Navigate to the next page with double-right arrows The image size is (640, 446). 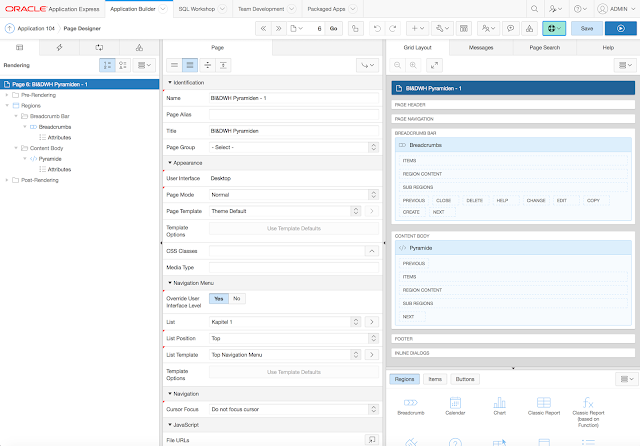coord(278,29)
